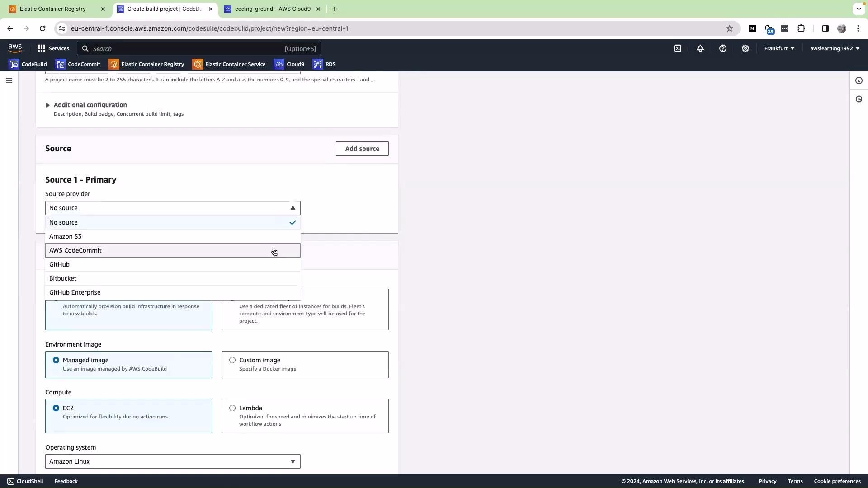
Task: Open the RDS favorite shortcut
Action: 325,64
